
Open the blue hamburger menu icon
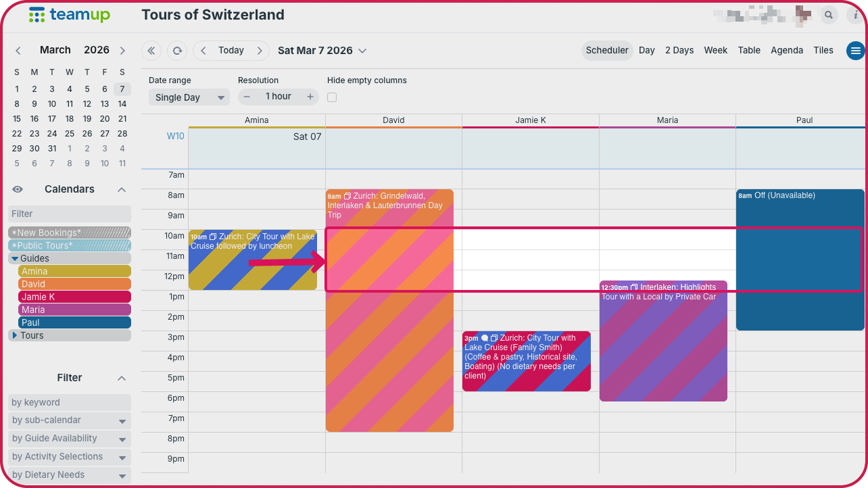[x=856, y=51]
